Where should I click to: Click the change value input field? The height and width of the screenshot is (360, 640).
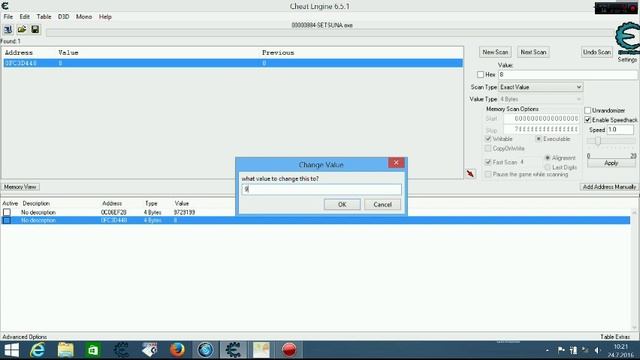coord(321,189)
